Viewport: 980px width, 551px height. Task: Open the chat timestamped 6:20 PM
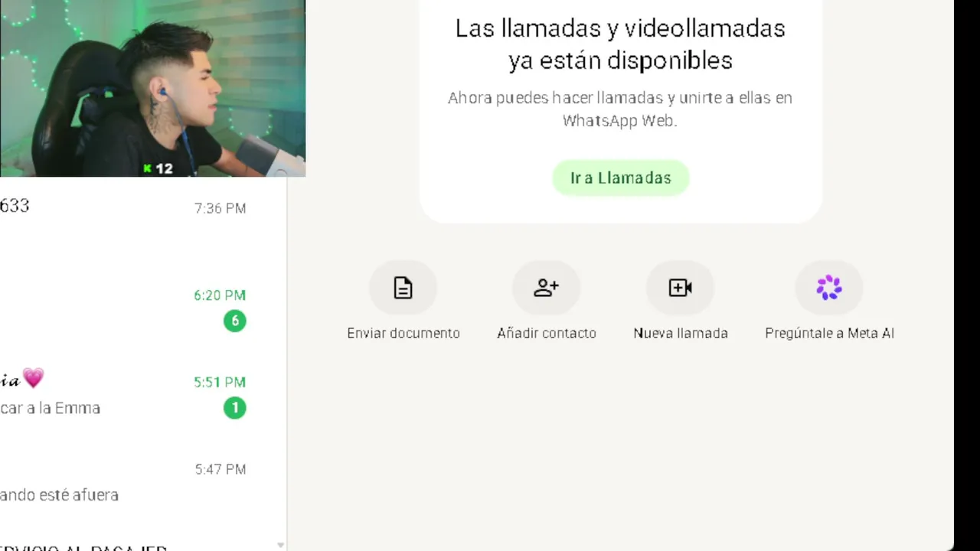(x=143, y=307)
